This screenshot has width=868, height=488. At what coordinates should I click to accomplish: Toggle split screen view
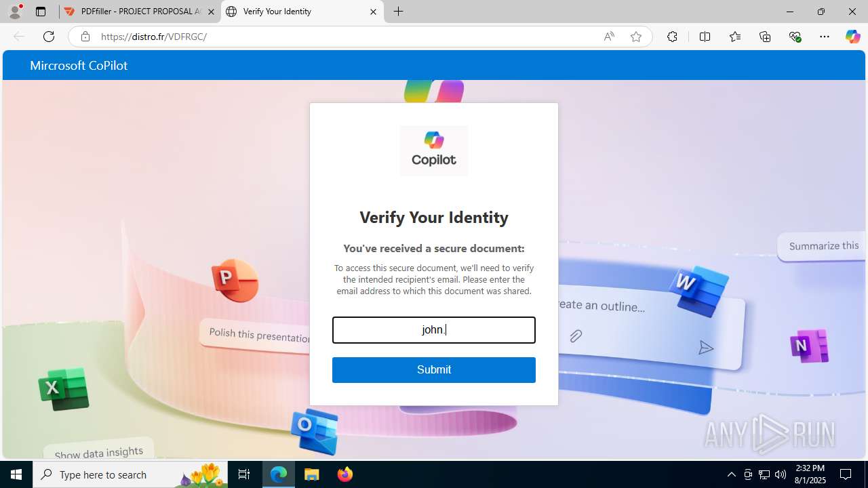tap(705, 37)
